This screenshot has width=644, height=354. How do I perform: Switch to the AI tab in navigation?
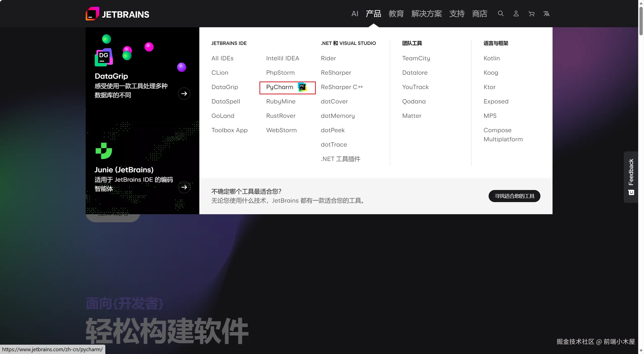click(354, 14)
